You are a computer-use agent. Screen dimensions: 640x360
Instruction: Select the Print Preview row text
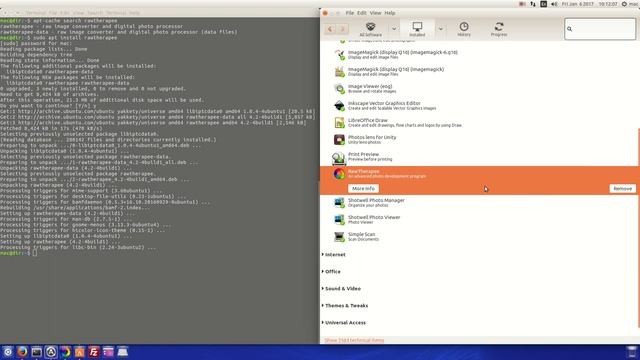pyautogui.click(x=370, y=157)
